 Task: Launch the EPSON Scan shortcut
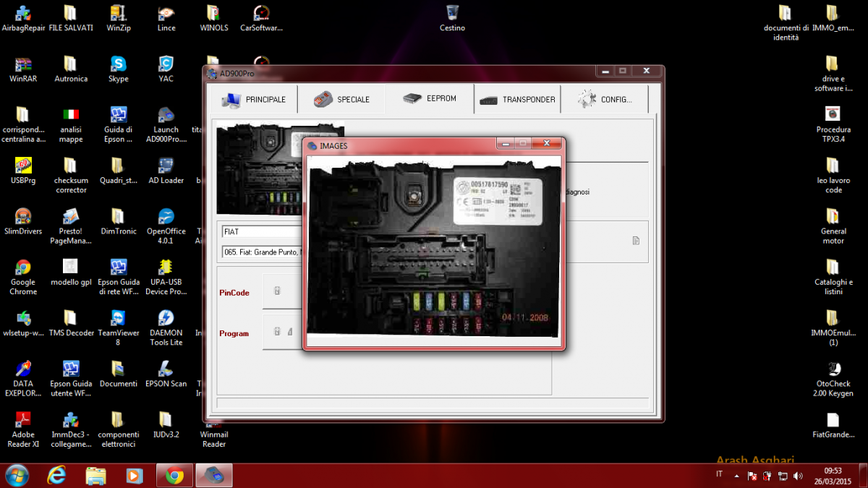click(166, 374)
